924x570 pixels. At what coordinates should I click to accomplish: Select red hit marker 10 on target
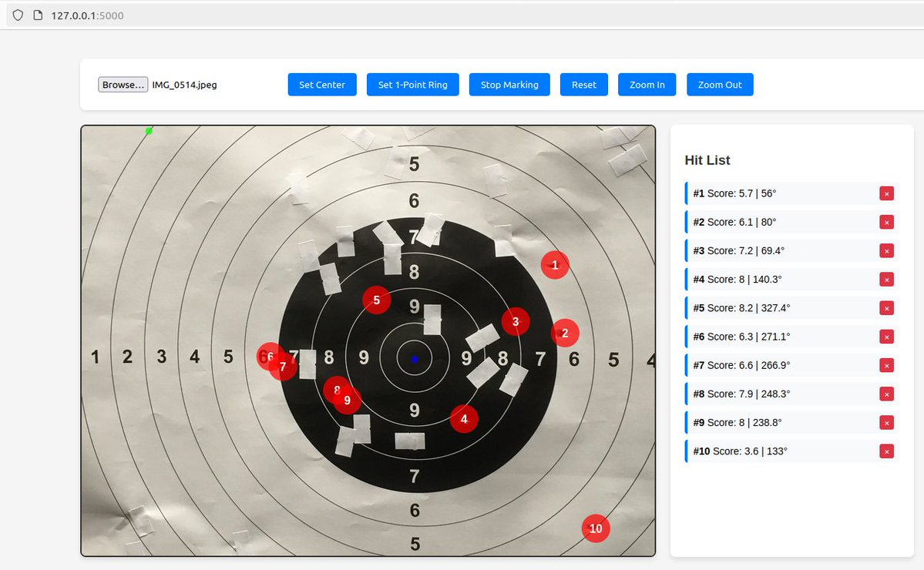click(x=596, y=528)
